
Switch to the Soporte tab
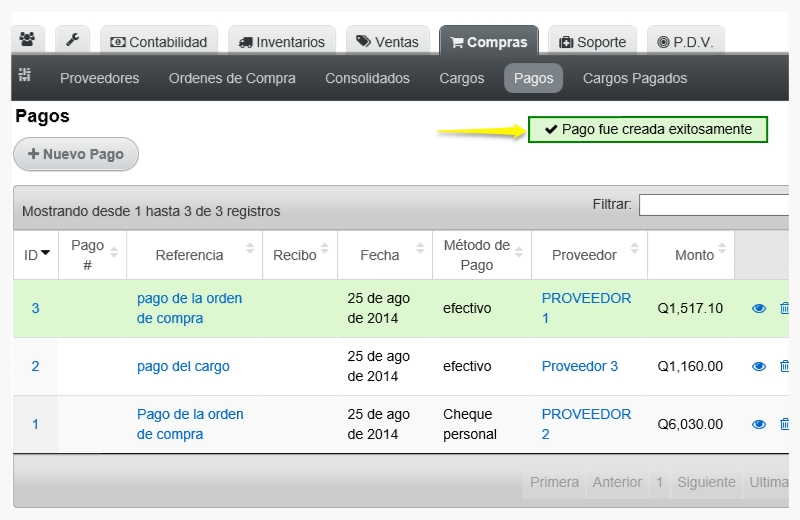592,40
